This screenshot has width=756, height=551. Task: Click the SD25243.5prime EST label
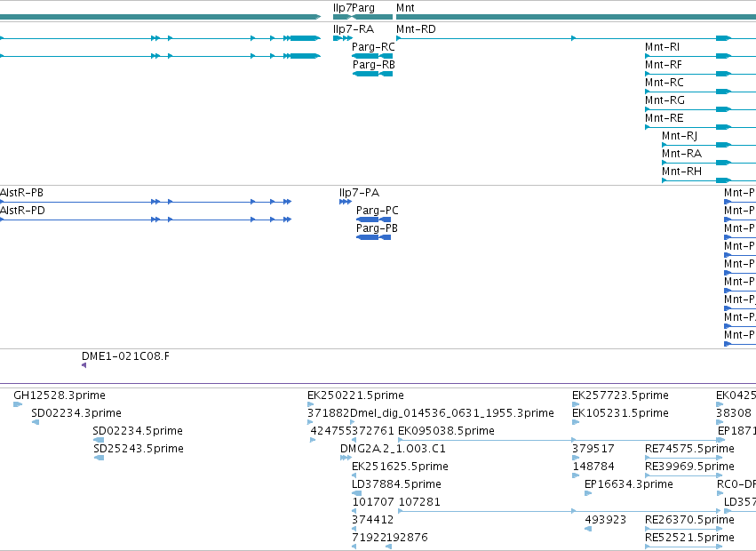coord(139,449)
